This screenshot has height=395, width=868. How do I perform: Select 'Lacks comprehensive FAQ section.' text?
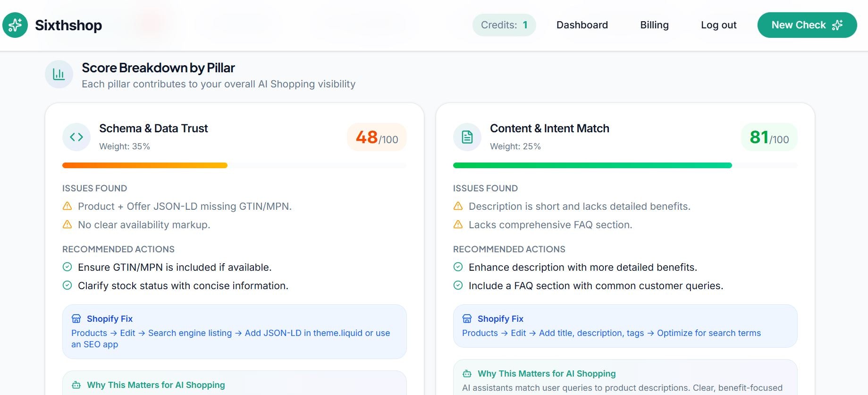coord(550,225)
